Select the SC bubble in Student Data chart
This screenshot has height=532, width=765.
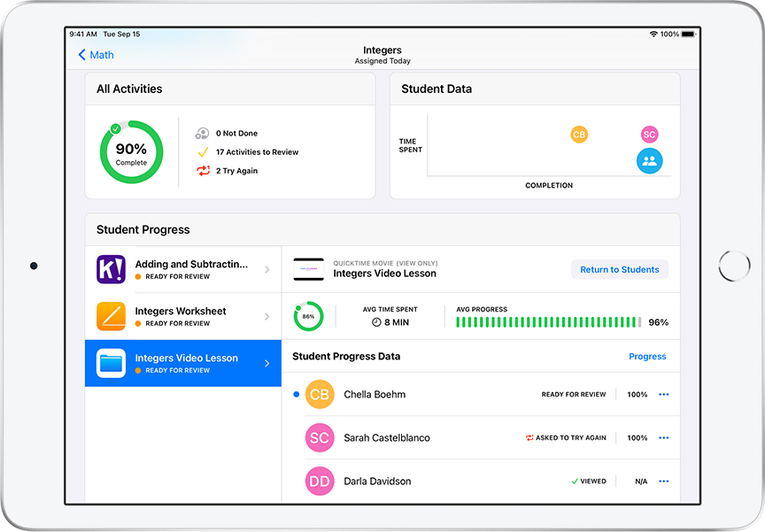[649, 135]
